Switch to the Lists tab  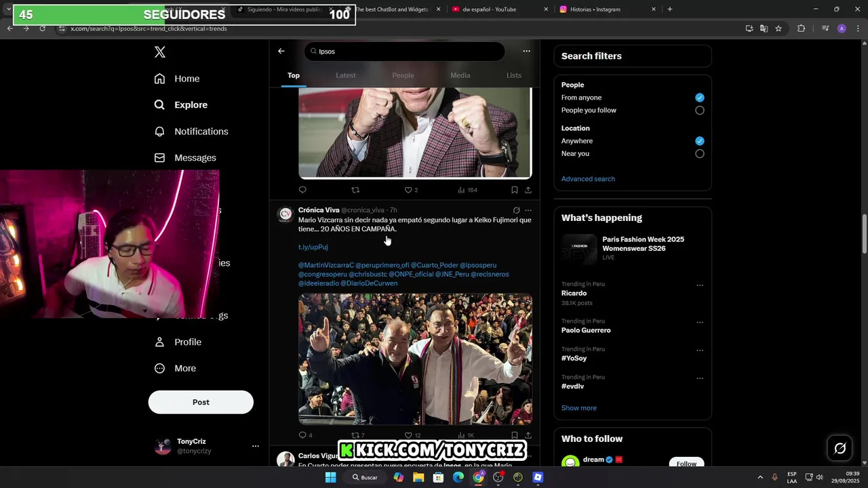click(x=514, y=75)
